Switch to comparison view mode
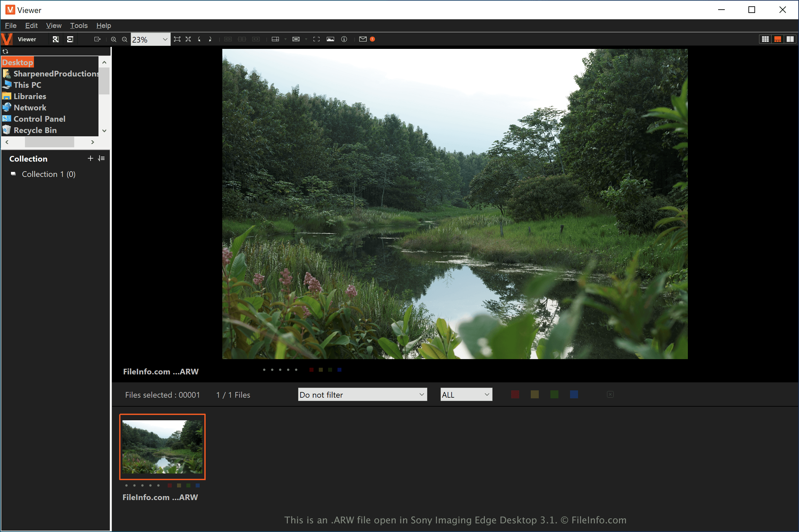This screenshot has height=532, width=799. click(x=790, y=39)
